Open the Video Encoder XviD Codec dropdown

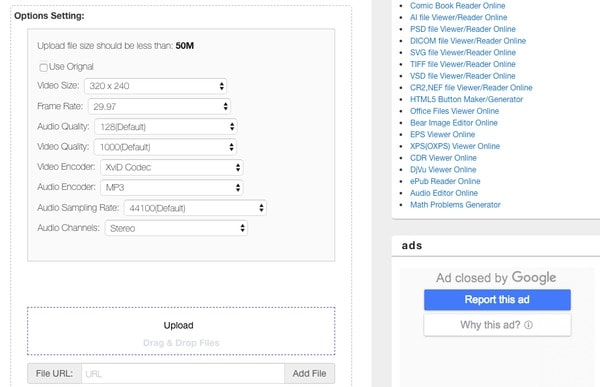pos(171,167)
